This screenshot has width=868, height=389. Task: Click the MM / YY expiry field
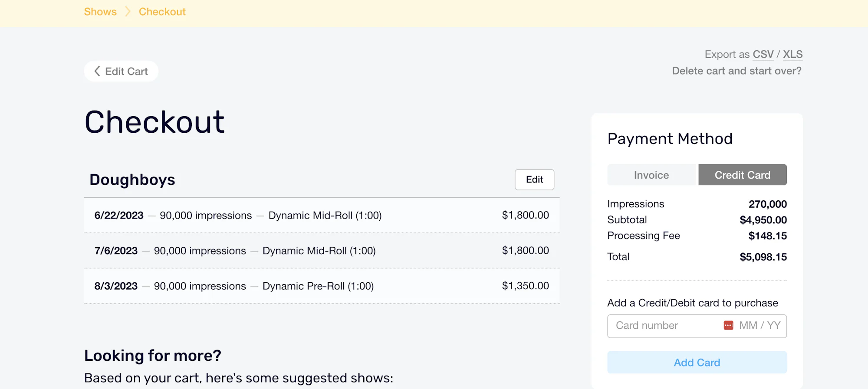tap(760, 325)
